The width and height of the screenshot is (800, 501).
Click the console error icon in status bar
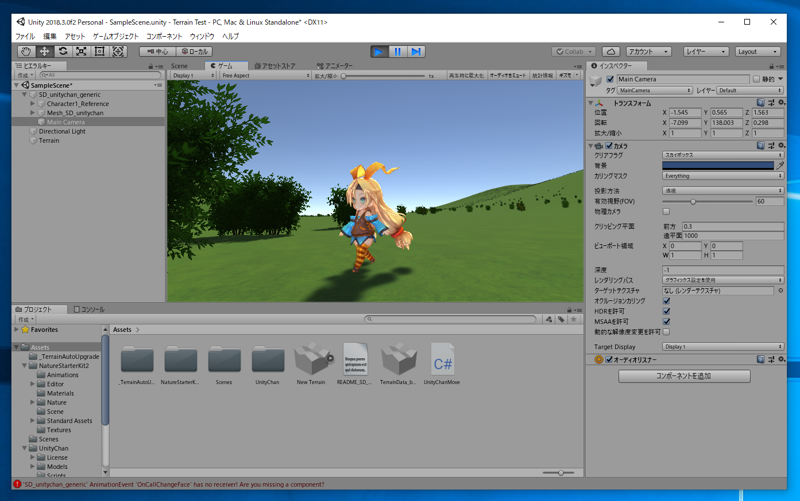(x=17, y=484)
